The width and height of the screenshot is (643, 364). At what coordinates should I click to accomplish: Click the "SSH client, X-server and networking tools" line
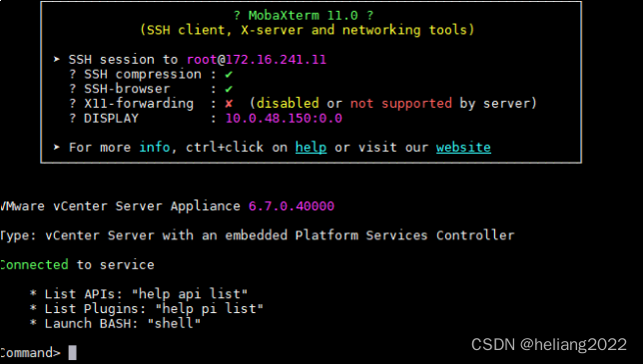click(308, 30)
